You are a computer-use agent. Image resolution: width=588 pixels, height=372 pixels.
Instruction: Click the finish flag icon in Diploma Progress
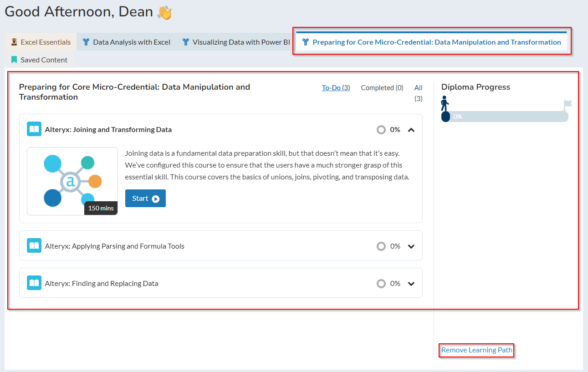tap(568, 105)
